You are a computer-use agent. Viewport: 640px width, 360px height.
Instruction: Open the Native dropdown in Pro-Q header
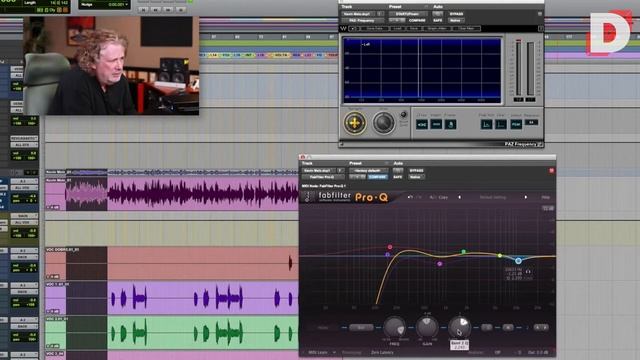pos(416,177)
